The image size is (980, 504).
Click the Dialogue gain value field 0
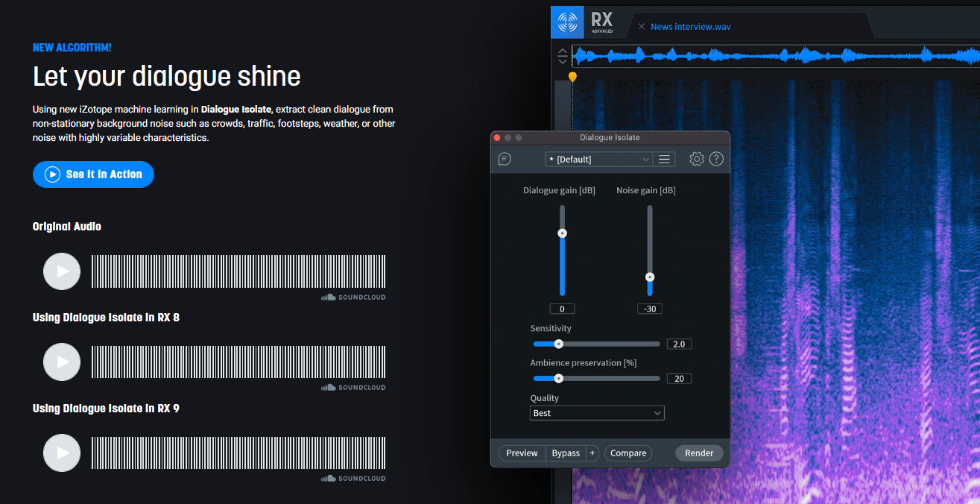563,309
